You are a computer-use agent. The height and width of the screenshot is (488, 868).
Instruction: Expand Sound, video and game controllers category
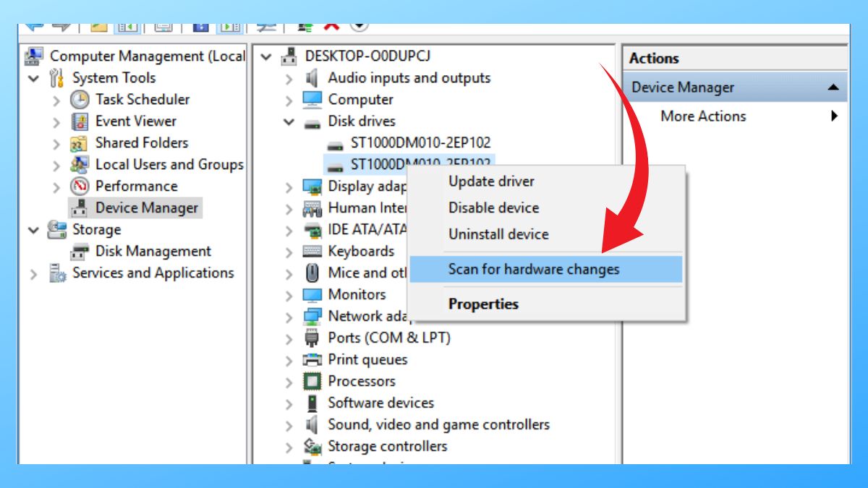(x=289, y=426)
